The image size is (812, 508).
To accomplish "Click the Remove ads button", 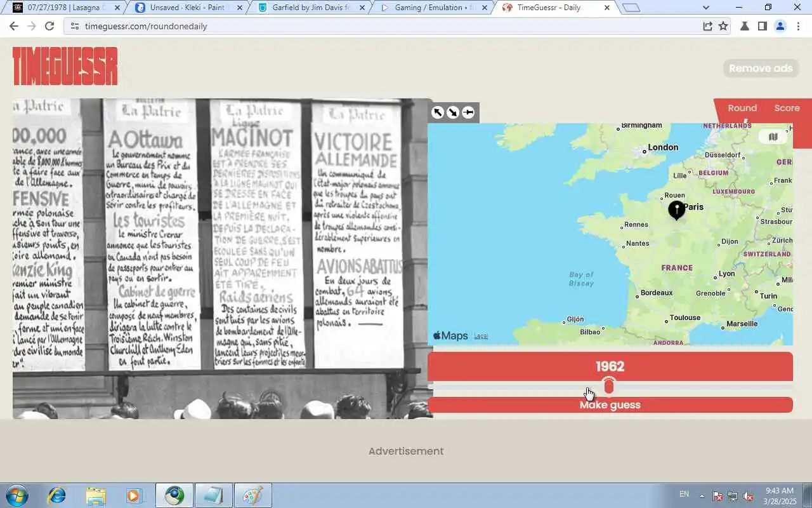I will (761, 68).
